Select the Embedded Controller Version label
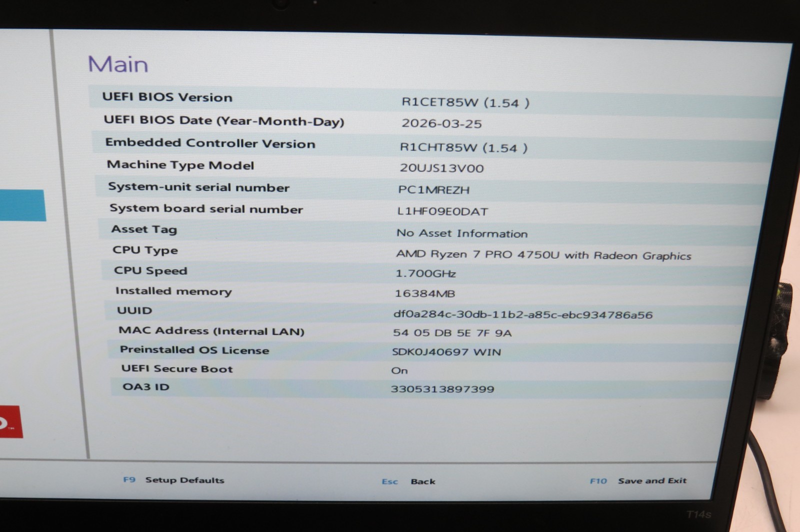The image size is (800, 532). point(210,143)
